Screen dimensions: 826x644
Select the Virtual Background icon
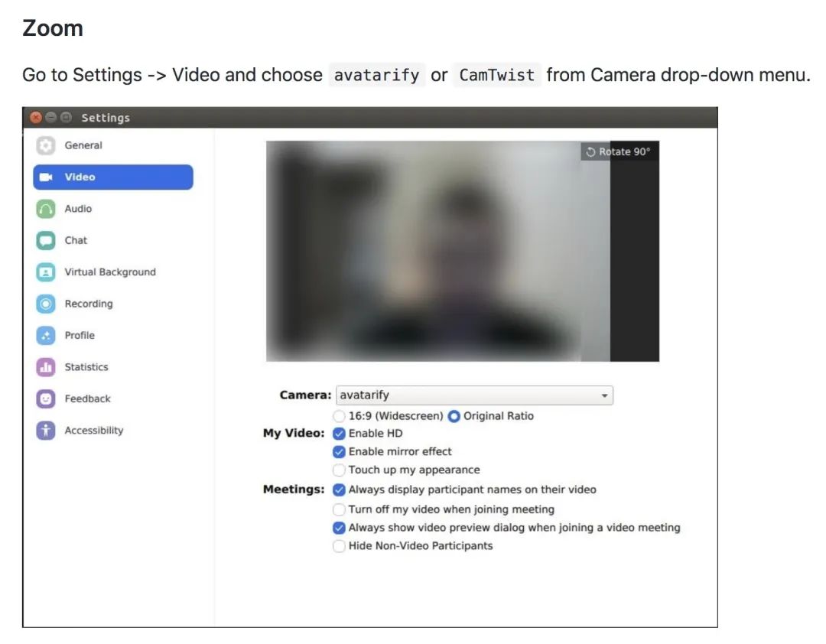pyautogui.click(x=46, y=272)
